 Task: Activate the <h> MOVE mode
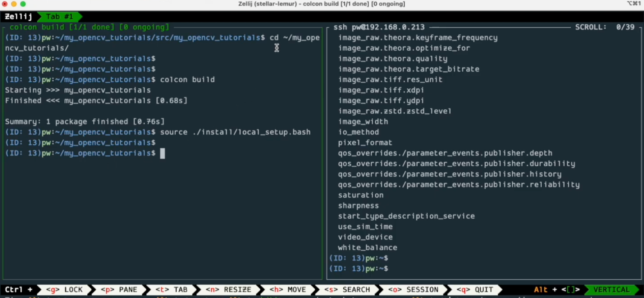[x=288, y=290]
